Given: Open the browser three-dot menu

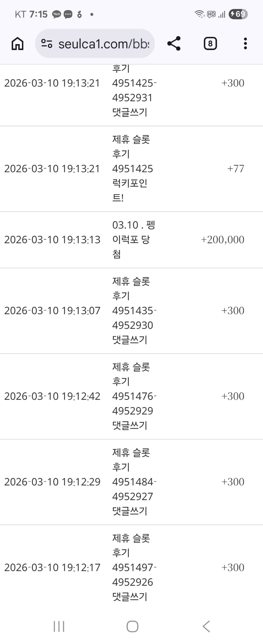Looking at the screenshot, I should [245, 43].
